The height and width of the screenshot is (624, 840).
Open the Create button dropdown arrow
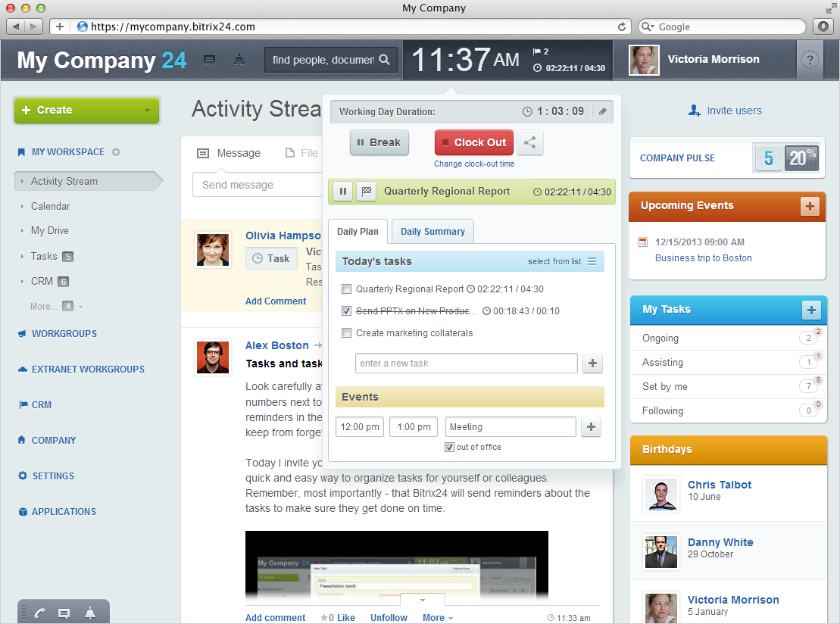click(147, 111)
